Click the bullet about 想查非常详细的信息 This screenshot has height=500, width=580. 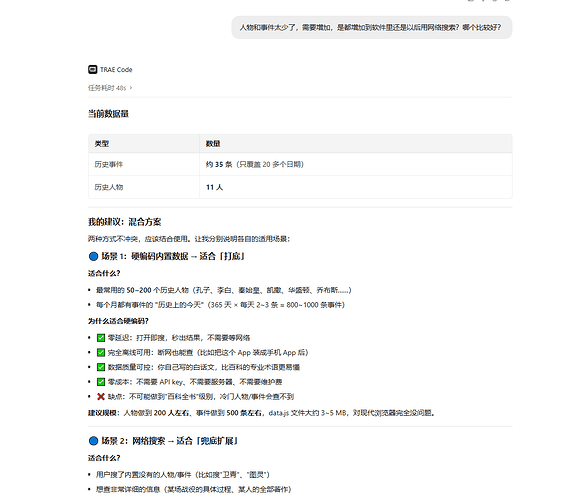[x=193, y=489]
